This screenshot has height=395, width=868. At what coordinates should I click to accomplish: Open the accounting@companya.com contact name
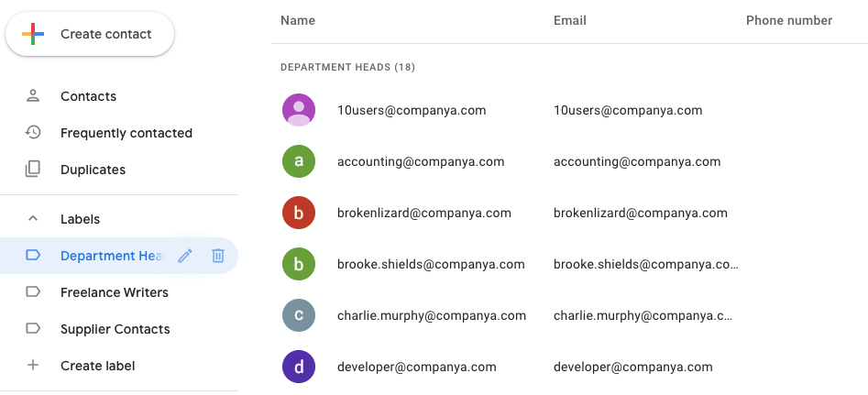point(421,161)
